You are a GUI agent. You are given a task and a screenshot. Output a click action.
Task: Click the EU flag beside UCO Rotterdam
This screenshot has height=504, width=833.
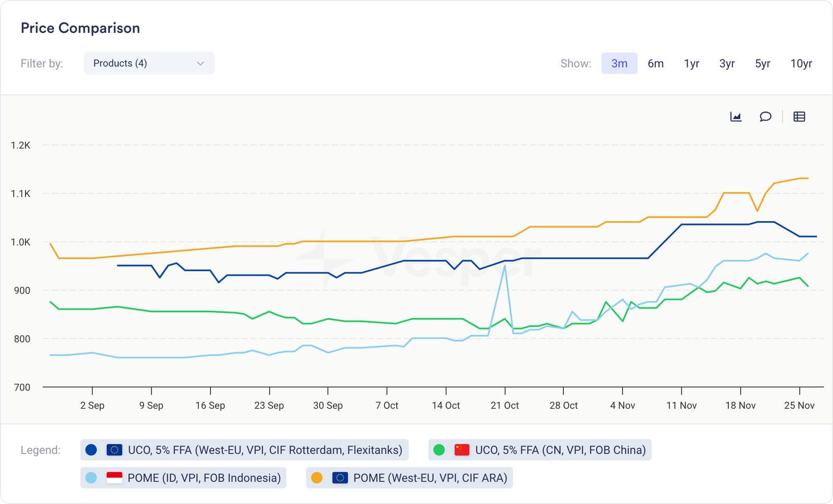point(114,450)
